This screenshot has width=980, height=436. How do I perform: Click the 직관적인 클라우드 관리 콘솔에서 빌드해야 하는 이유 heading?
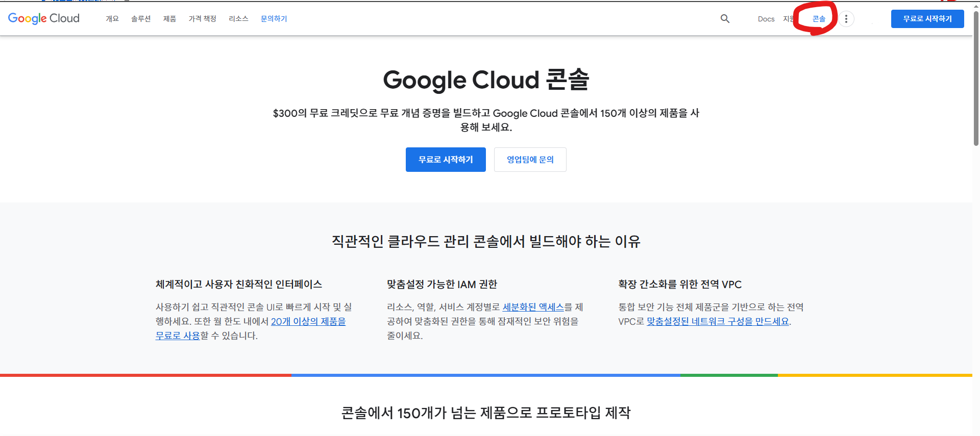pos(486,241)
